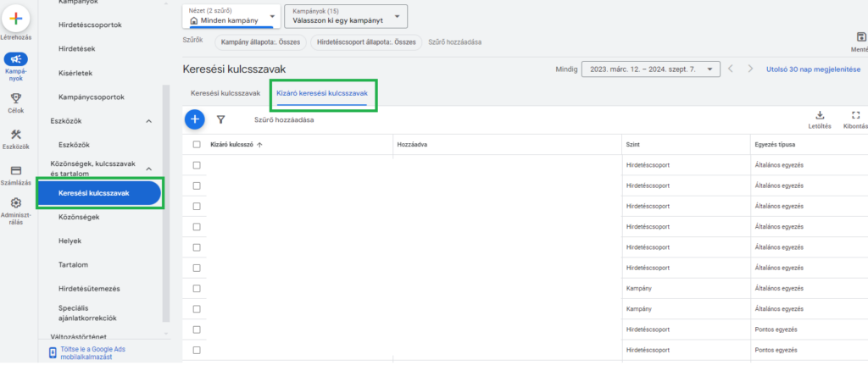The image size is (868, 371).
Task: Check the first row checkbox
Action: [x=197, y=164]
